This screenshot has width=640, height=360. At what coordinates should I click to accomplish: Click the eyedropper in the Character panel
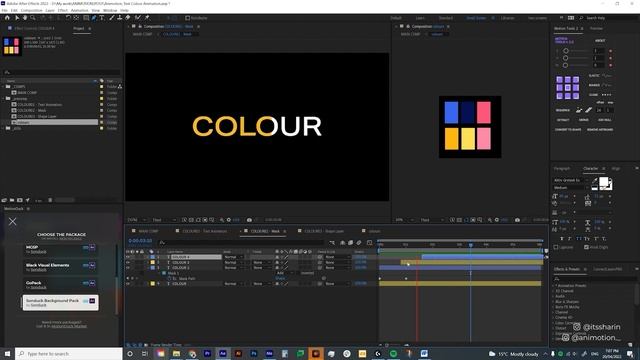(x=595, y=180)
